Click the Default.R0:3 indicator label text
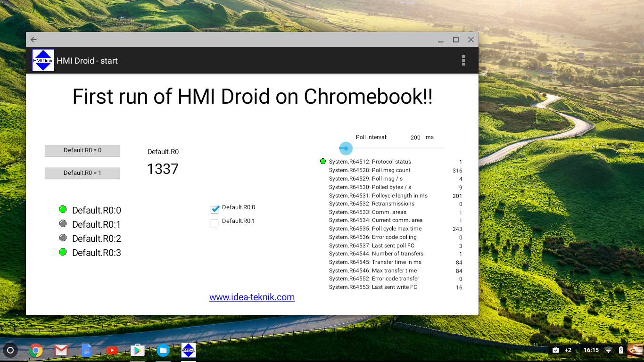 click(x=97, y=253)
